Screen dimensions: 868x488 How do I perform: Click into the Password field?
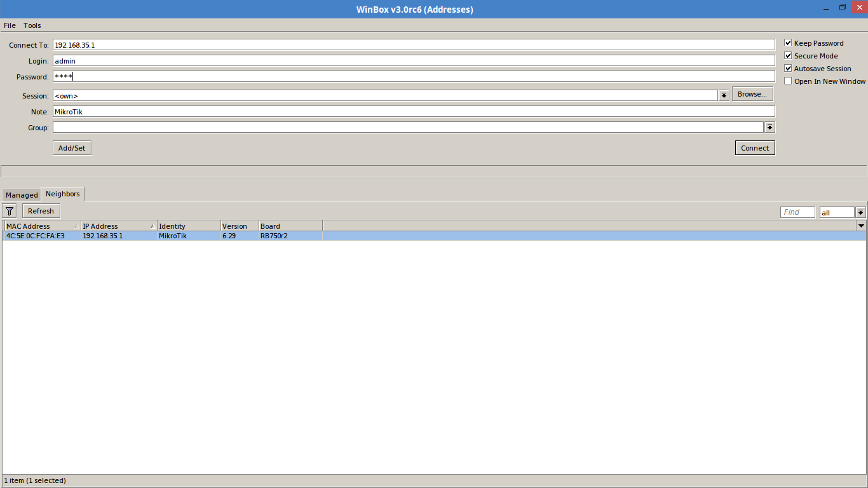click(x=414, y=76)
